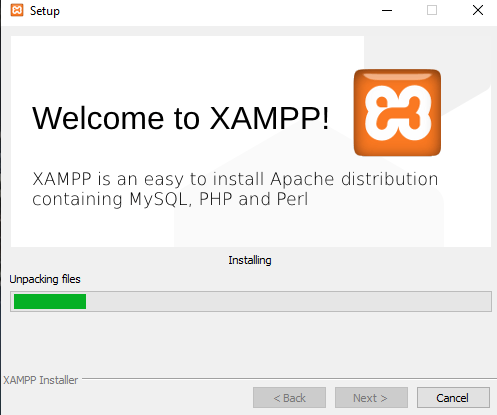Click the disabled < Back button
This screenshot has width=497, height=415.
click(289, 397)
